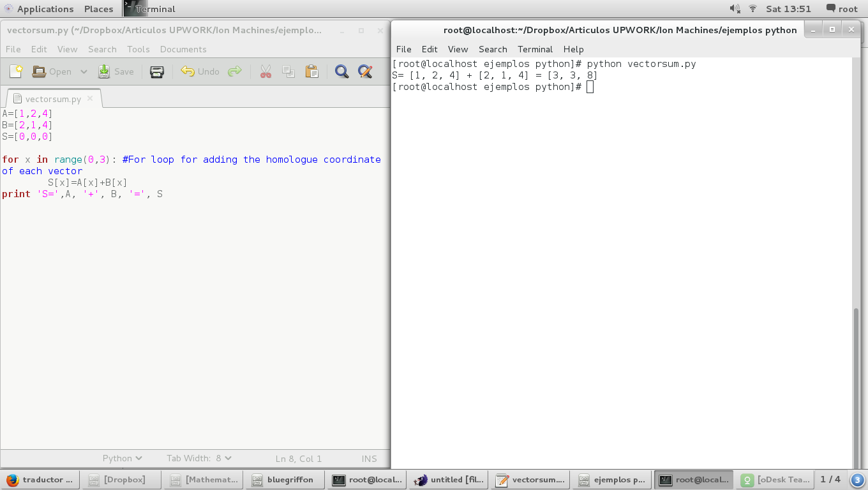Open the Tools menu in gedit
868x490 pixels.
(138, 49)
